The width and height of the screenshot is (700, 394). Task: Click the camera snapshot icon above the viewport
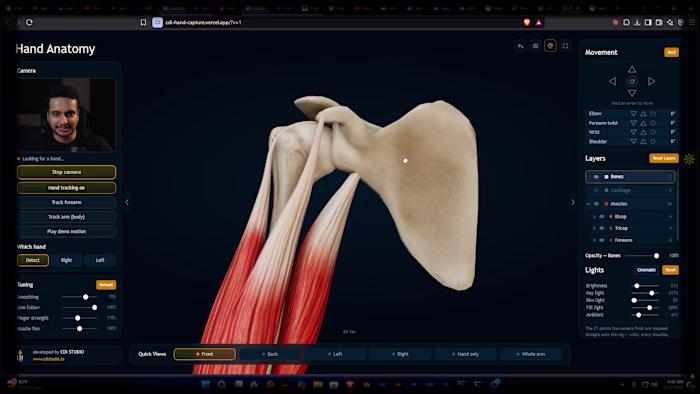point(535,46)
